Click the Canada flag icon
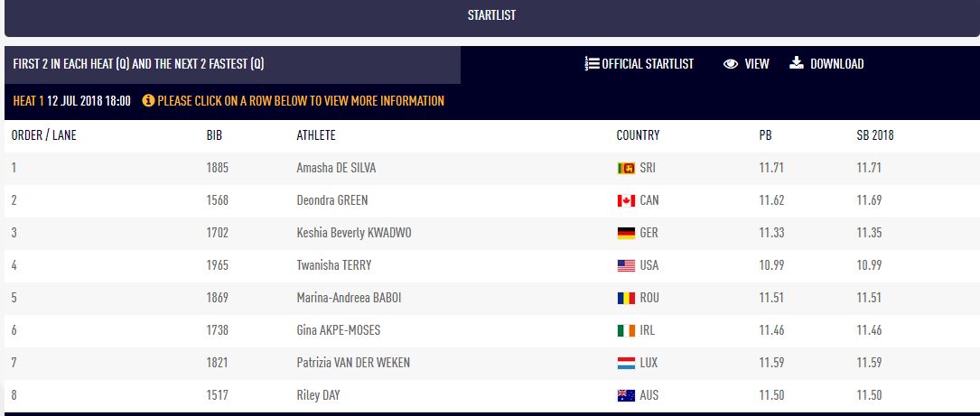This screenshot has height=416, width=980. 626,200
